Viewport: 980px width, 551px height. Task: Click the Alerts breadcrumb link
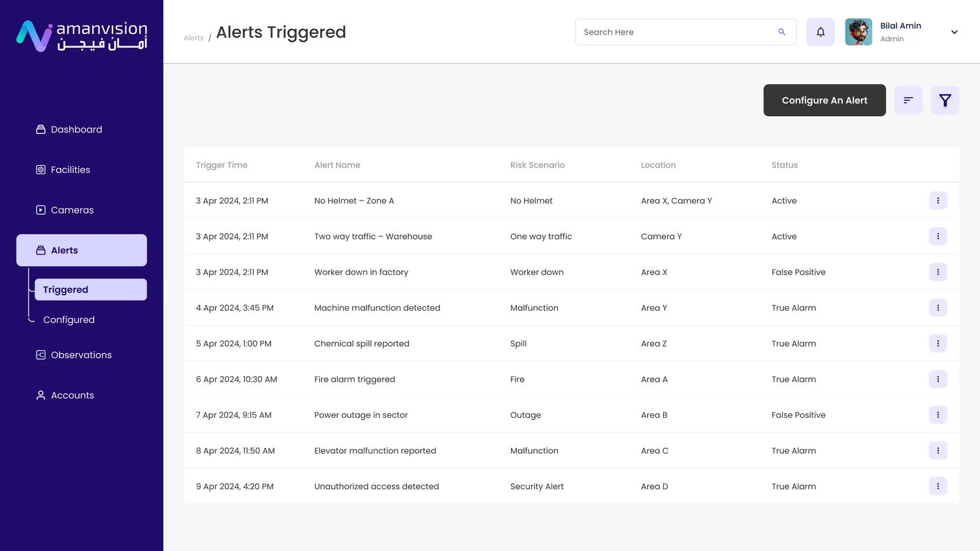[193, 38]
